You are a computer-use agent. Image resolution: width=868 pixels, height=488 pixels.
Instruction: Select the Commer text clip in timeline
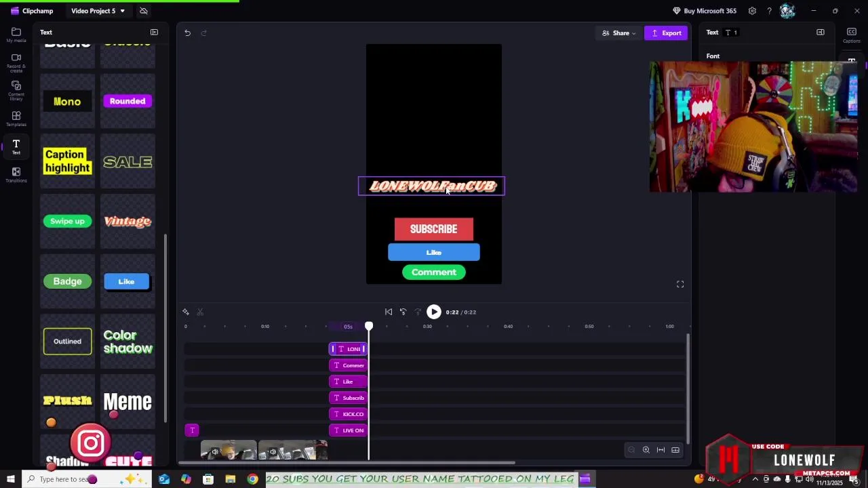pos(349,365)
